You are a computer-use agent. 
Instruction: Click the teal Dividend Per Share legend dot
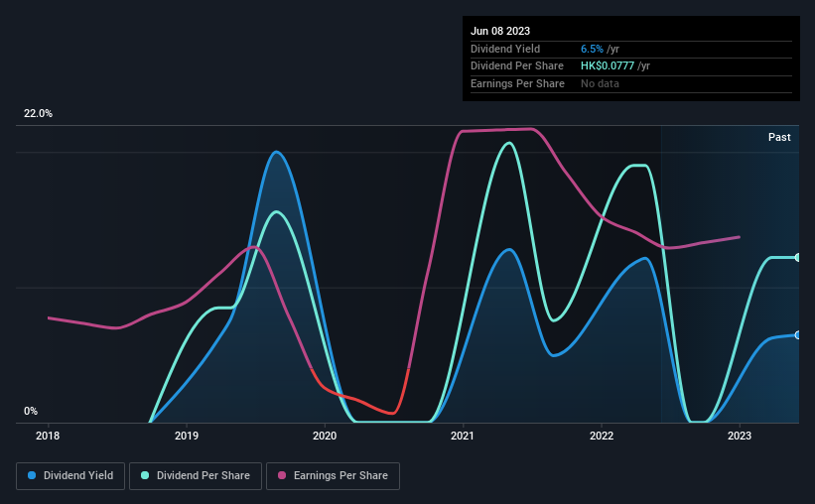[145, 475]
